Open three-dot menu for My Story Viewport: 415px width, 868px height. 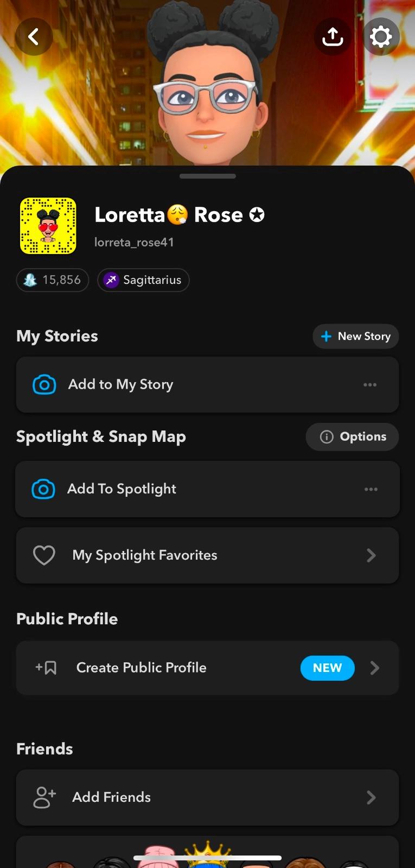click(x=370, y=385)
